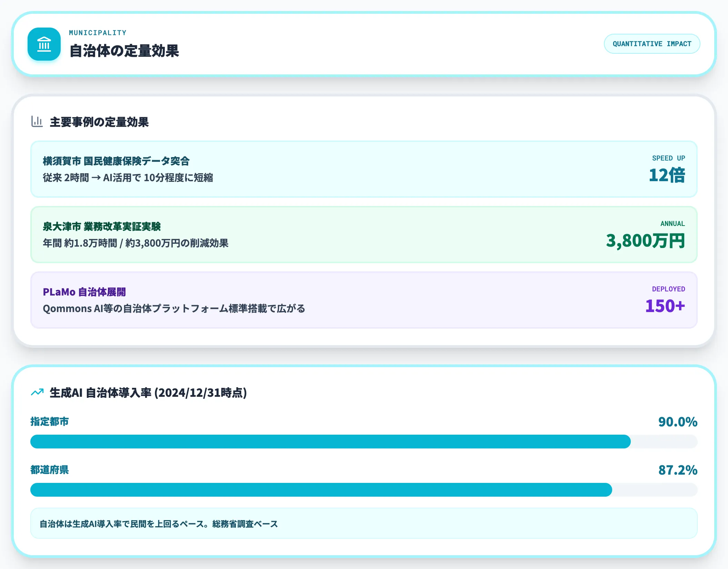Click the SPEED UP label

[668, 158]
